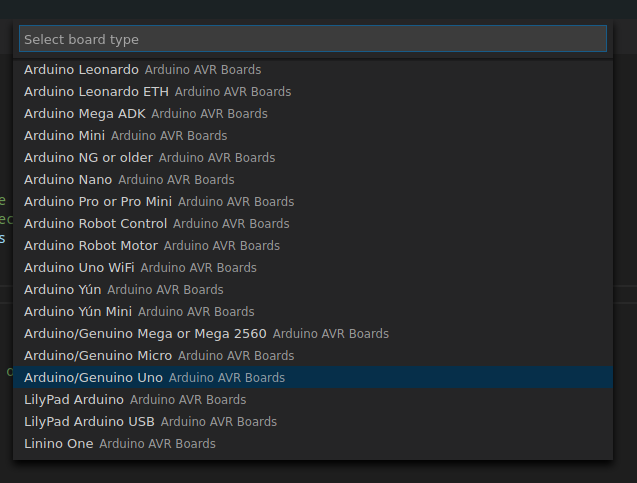Select LilyPad Arduino USB board
Screen dimensions: 637x483
(313, 421)
